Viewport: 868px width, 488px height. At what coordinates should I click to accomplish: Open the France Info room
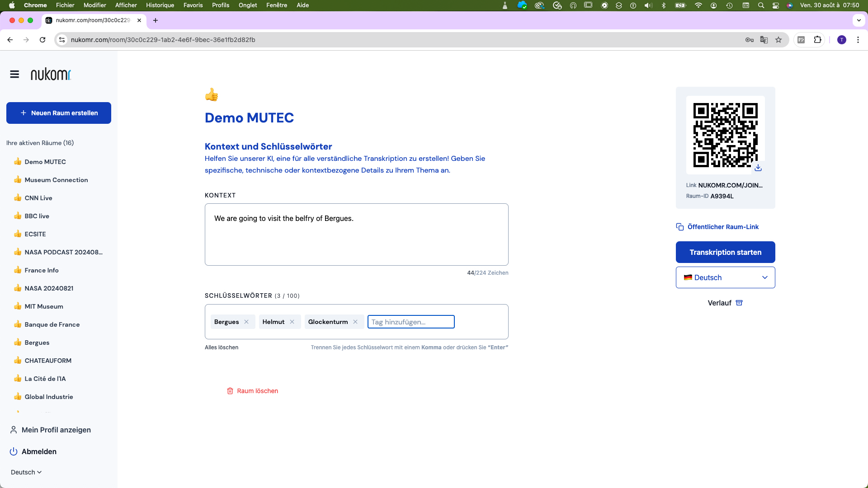(42, 270)
